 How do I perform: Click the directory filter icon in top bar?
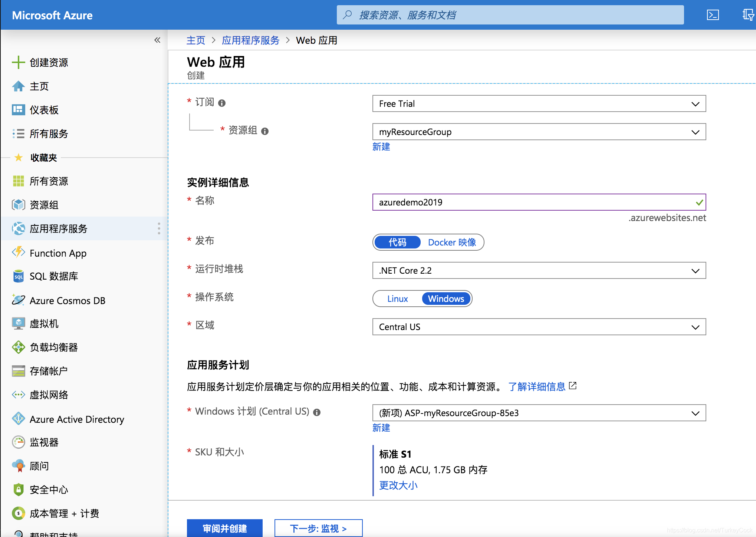[x=748, y=15]
